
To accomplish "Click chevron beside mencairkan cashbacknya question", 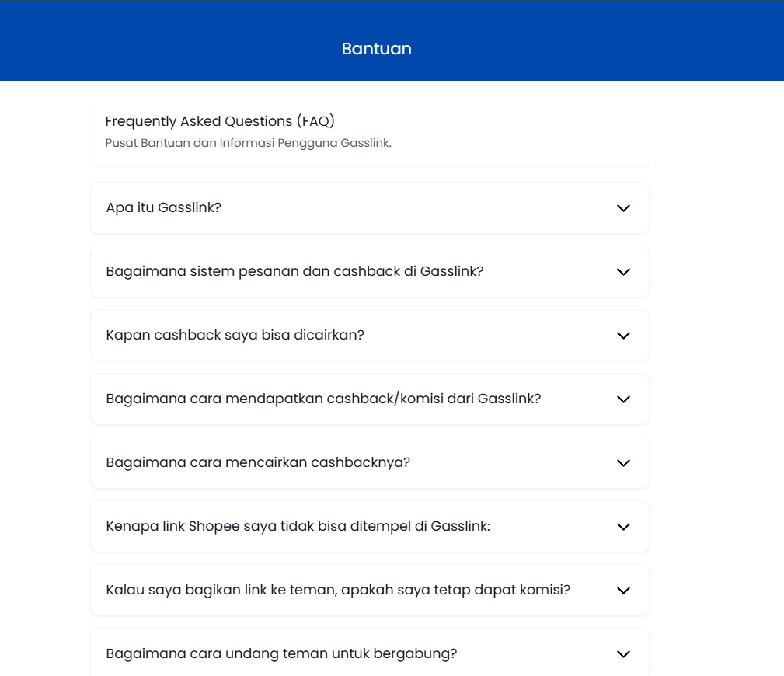I will click(622, 463).
